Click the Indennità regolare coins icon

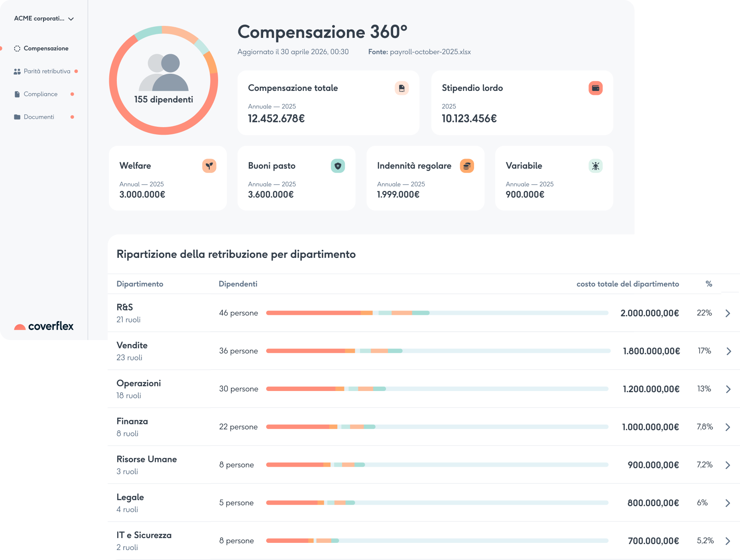click(x=467, y=166)
